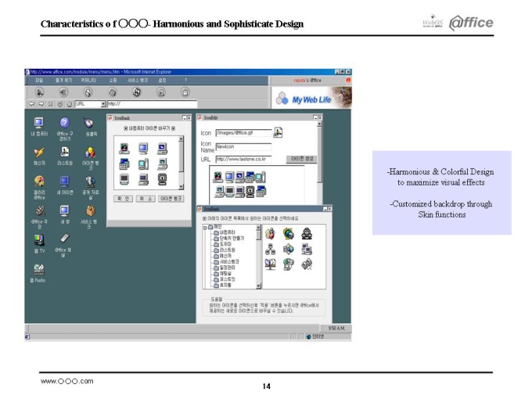
Task: Open the 공개 자료실 desktop icon
Action: coord(90,182)
